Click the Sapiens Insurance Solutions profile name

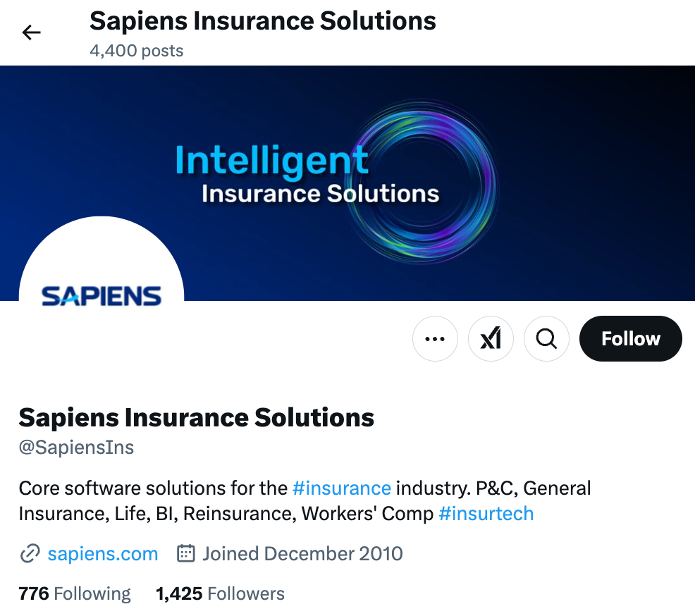coord(196,417)
